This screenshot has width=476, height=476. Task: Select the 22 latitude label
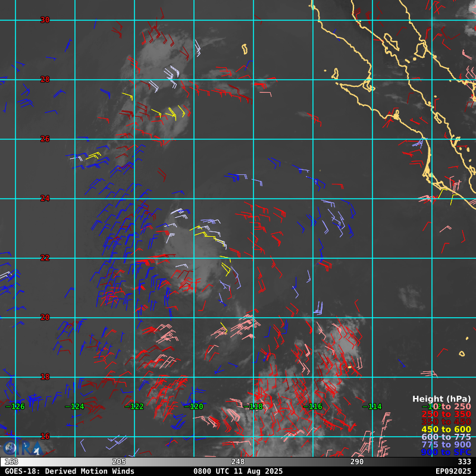45,258
